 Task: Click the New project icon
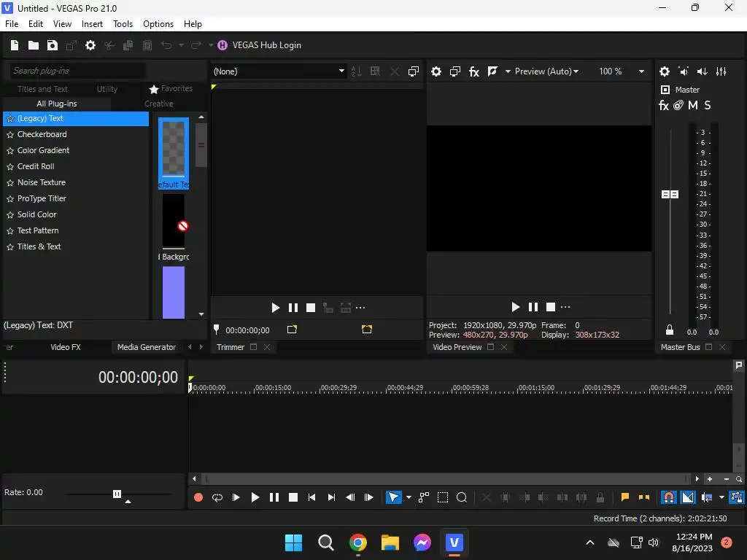click(15, 45)
